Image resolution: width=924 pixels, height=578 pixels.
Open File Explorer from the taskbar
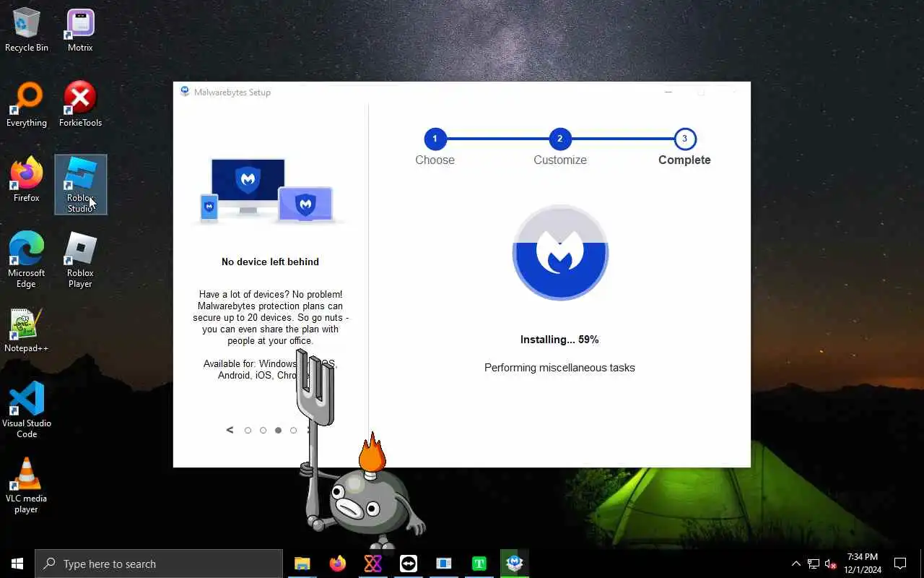(302, 564)
